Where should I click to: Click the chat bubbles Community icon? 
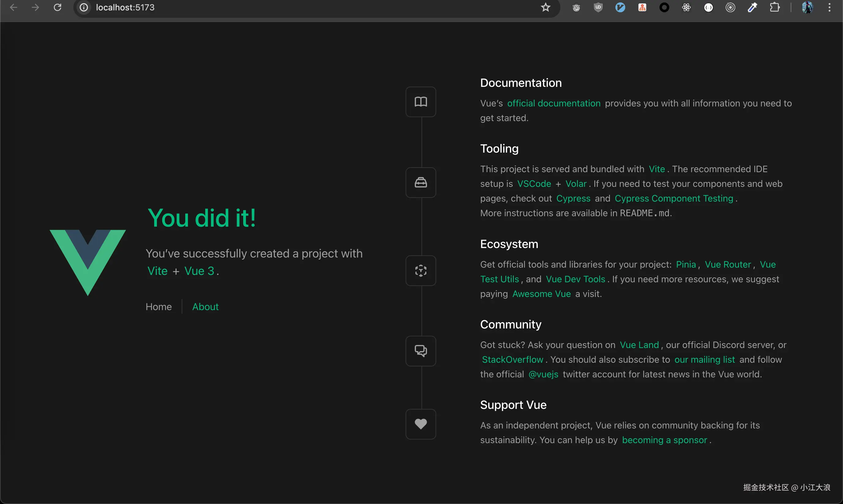point(421,351)
